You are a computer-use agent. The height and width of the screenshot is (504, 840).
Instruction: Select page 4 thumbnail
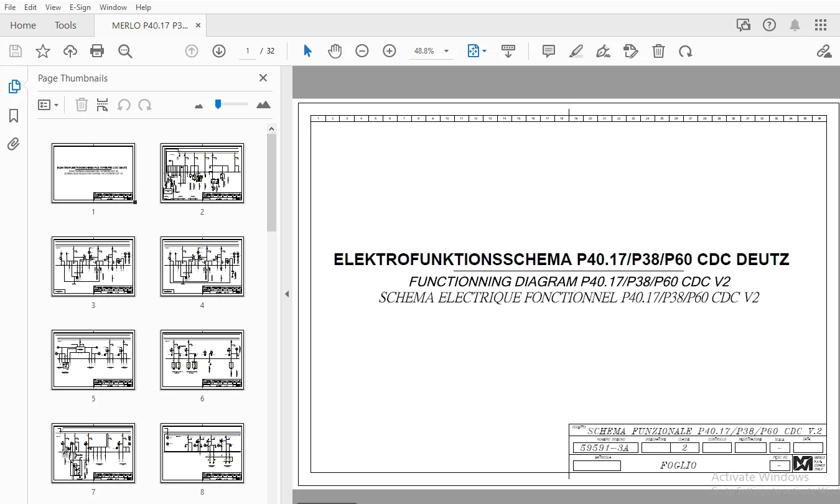[x=202, y=266]
